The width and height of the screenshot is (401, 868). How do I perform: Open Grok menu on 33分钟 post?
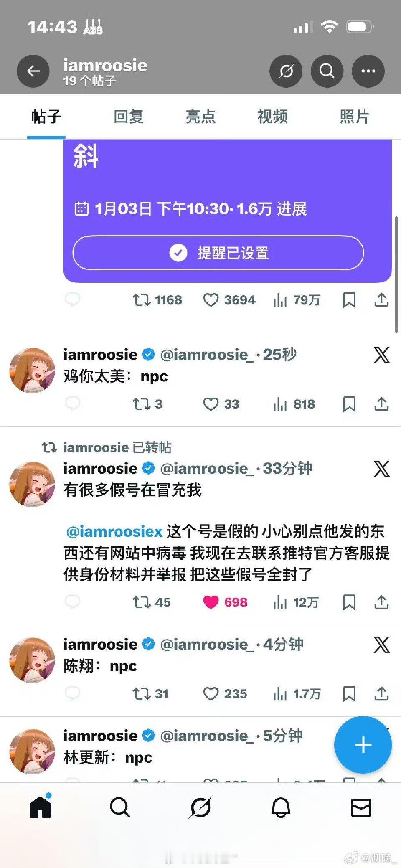click(381, 469)
